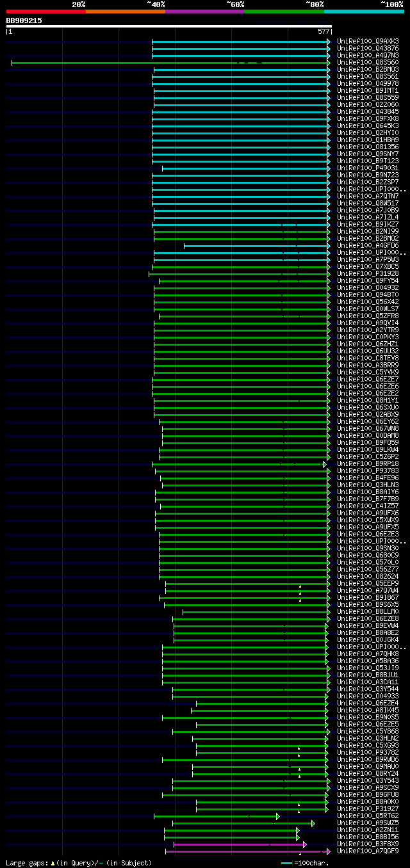Select label UniRef100_B2NI99

(x=368, y=232)
